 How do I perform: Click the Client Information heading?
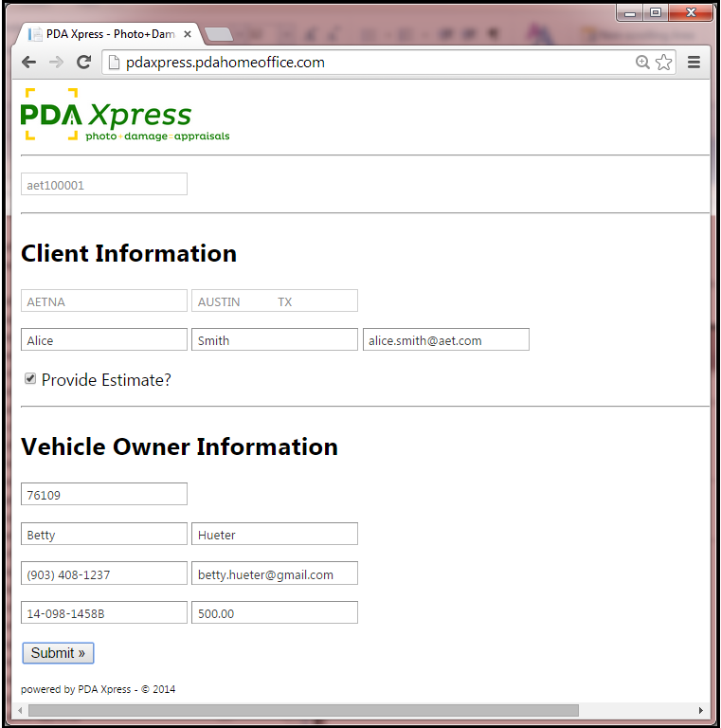click(x=129, y=254)
